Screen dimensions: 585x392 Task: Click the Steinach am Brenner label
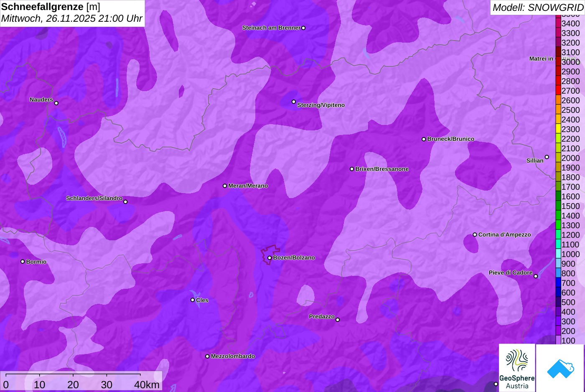(x=271, y=28)
